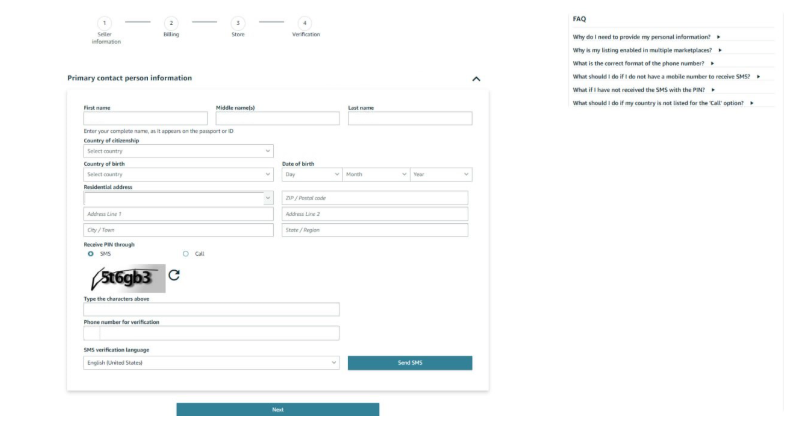Open Country of citizenship dropdown
789x434 pixels.
[178, 151]
